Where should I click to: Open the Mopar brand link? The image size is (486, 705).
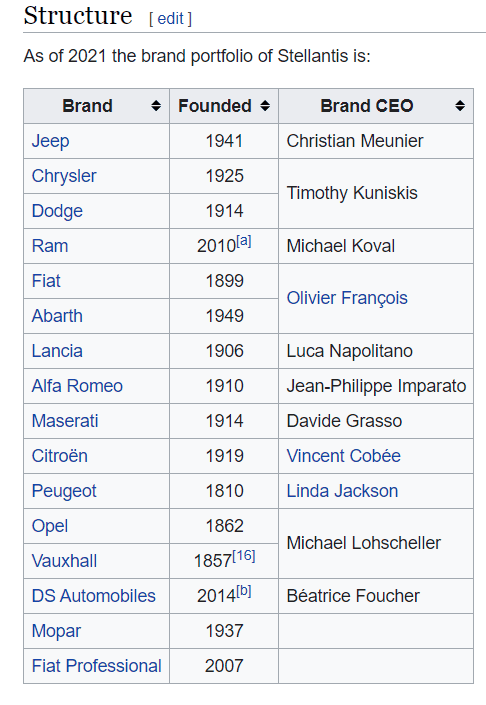[x=56, y=631]
